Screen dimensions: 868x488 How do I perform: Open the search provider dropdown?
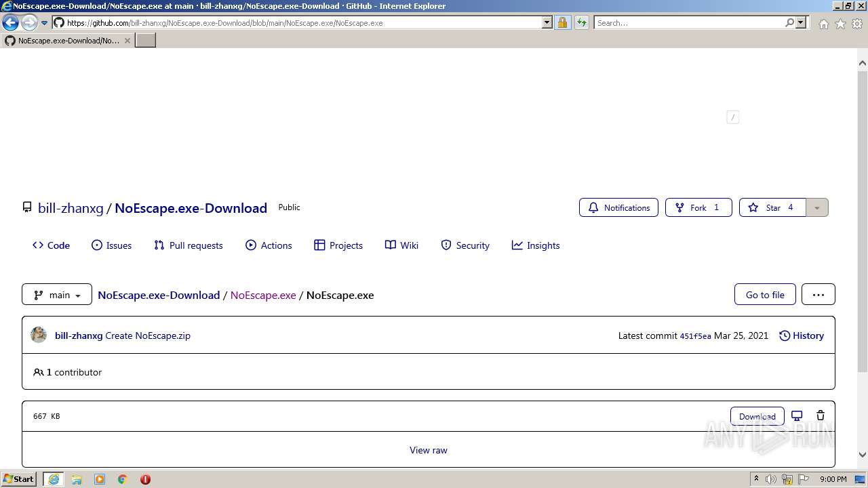(801, 22)
